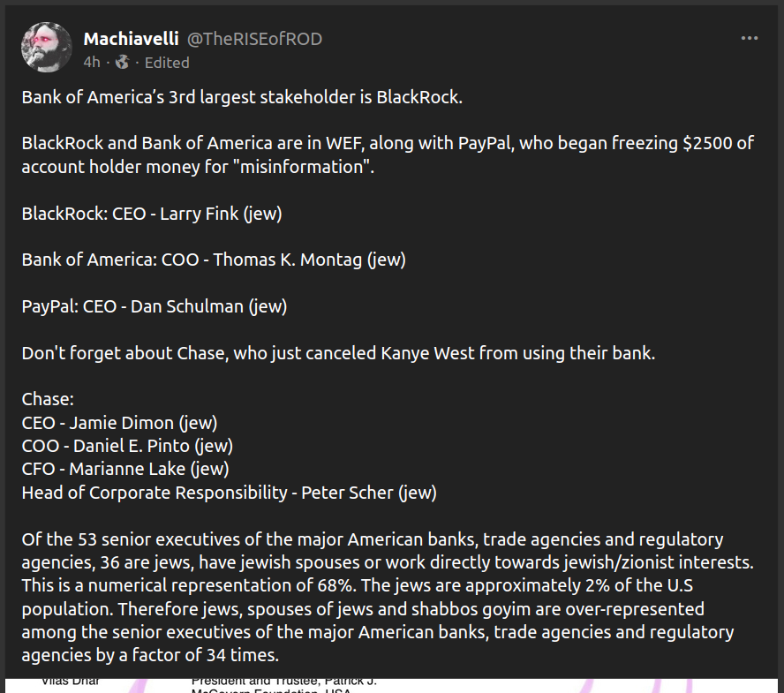Click the line starting 'PayPal: CEO'
This screenshot has width=784, height=693.
point(155,306)
